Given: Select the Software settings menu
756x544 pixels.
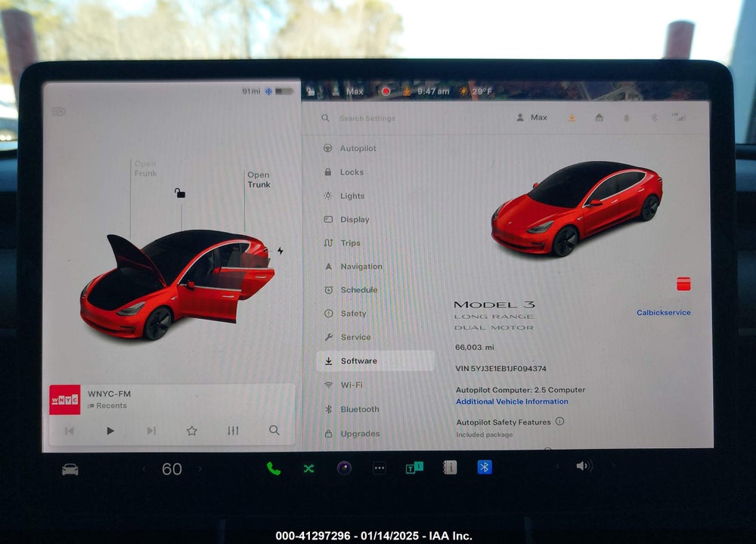Looking at the screenshot, I should click(x=375, y=361).
